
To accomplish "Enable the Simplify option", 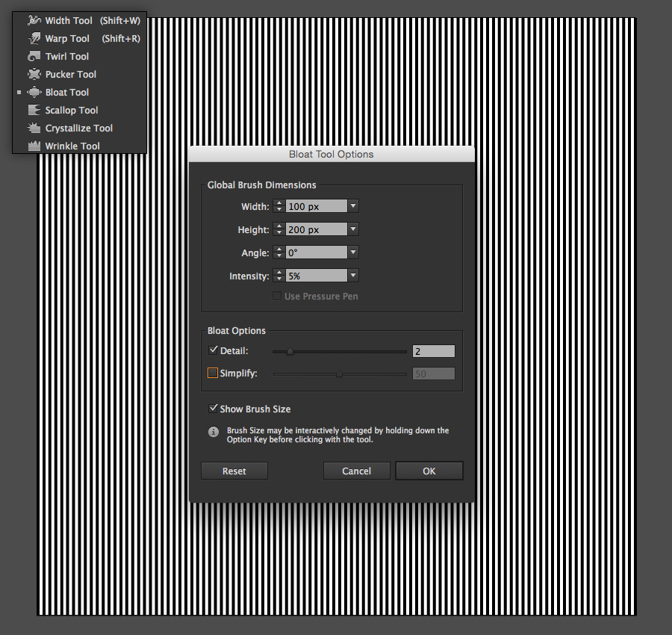I will pos(212,373).
